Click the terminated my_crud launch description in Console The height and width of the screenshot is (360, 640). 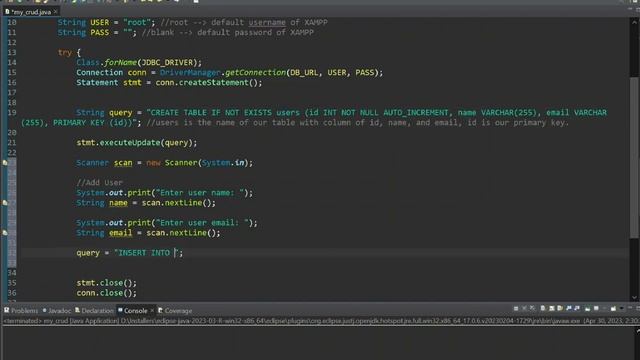click(320, 321)
